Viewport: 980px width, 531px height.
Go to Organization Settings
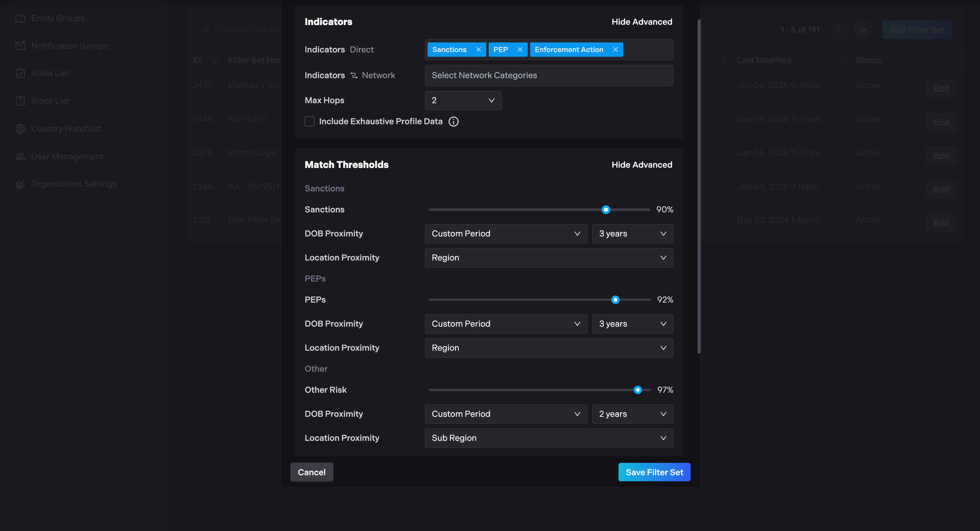click(x=73, y=184)
